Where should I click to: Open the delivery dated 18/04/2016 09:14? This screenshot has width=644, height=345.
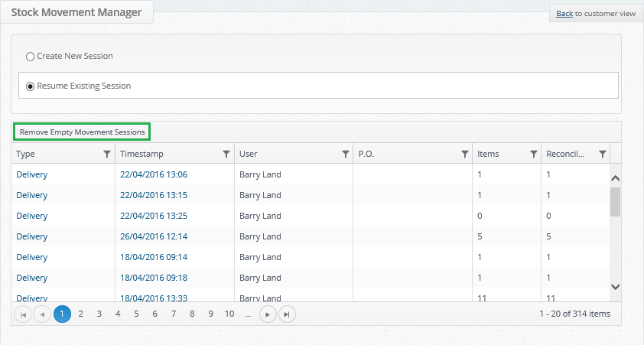point(154,257)
